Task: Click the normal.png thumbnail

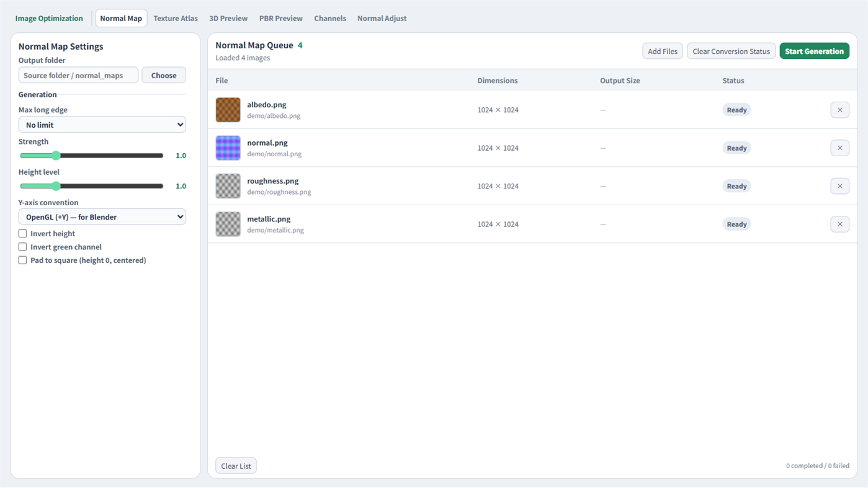Action: (x=228, y=148)
